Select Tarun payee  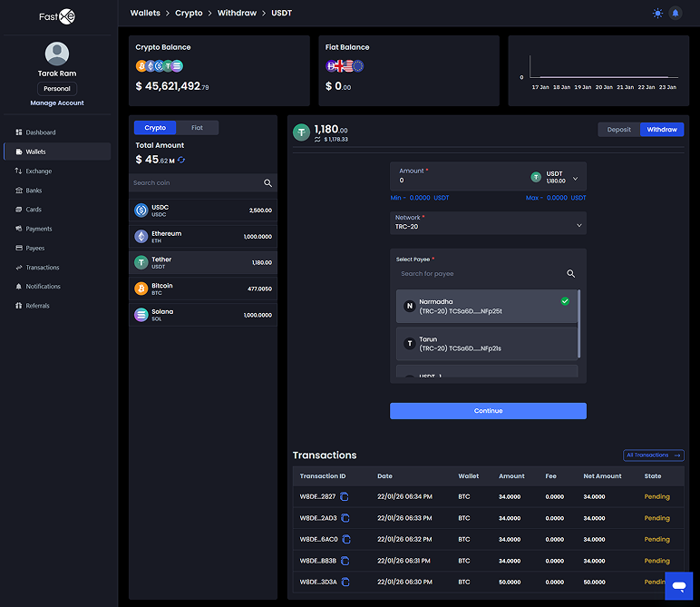coord(487,344)
